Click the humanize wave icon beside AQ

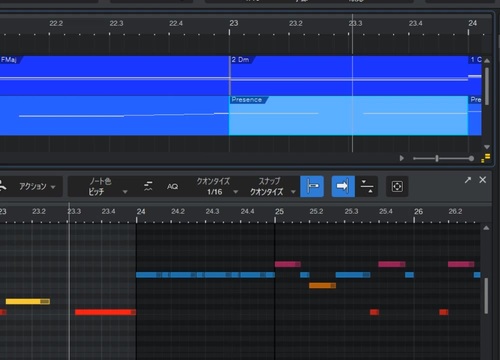tap(148, 186)
